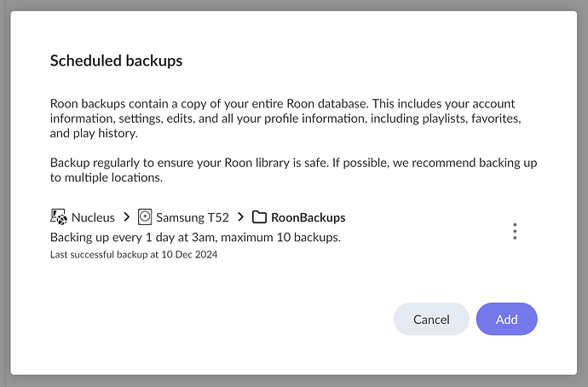Click 'Last successful backup at 10 Dec 2024'
Screen dimensions: 588x387
(x=134, y=255)
